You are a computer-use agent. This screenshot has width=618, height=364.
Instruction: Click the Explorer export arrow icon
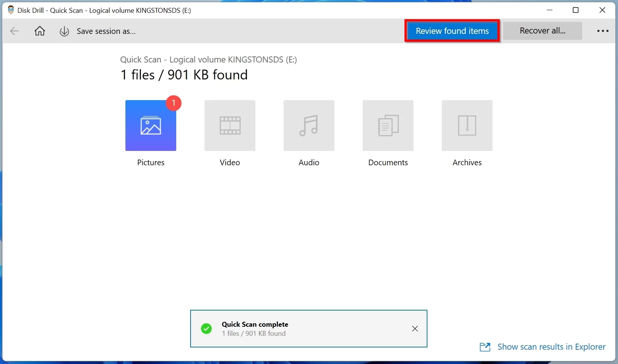pyautogui.click(x=485, y=347)
